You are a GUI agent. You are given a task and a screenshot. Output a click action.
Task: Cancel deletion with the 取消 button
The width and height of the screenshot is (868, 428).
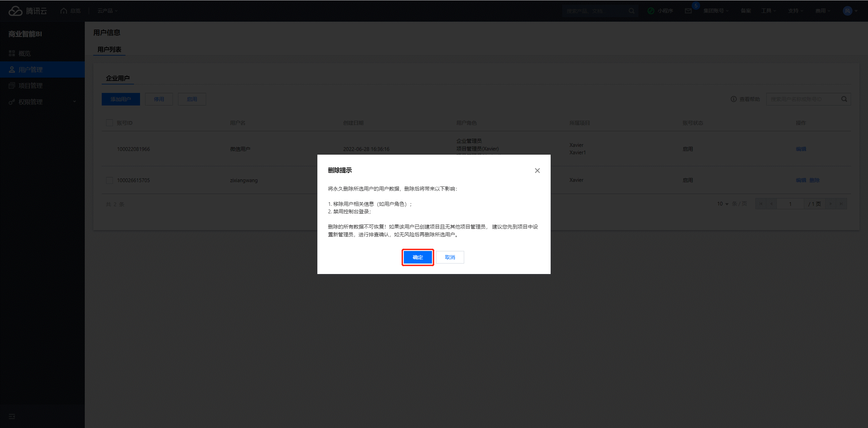point(450,257)
